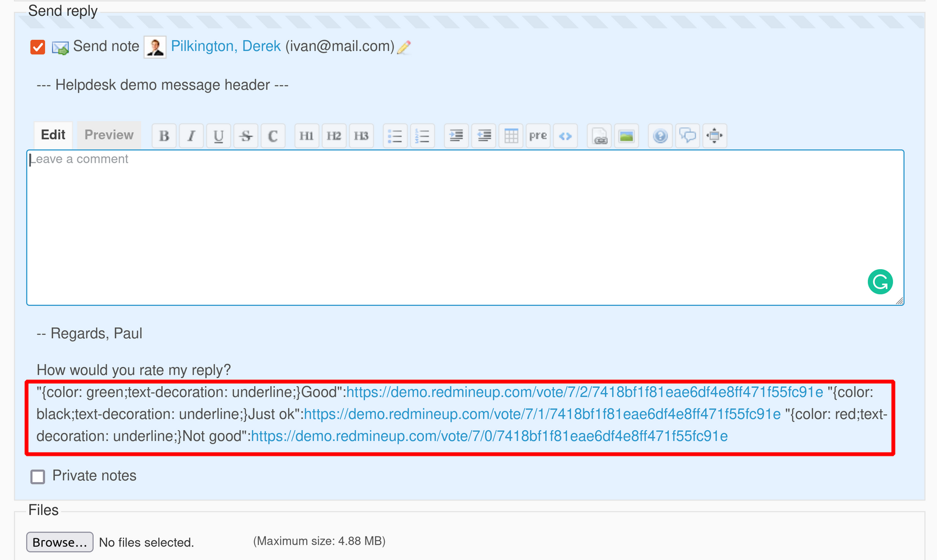Insert an unordered list
This screenshot has width=937, height=560.
pyautogui.click(x=395, y=135)
